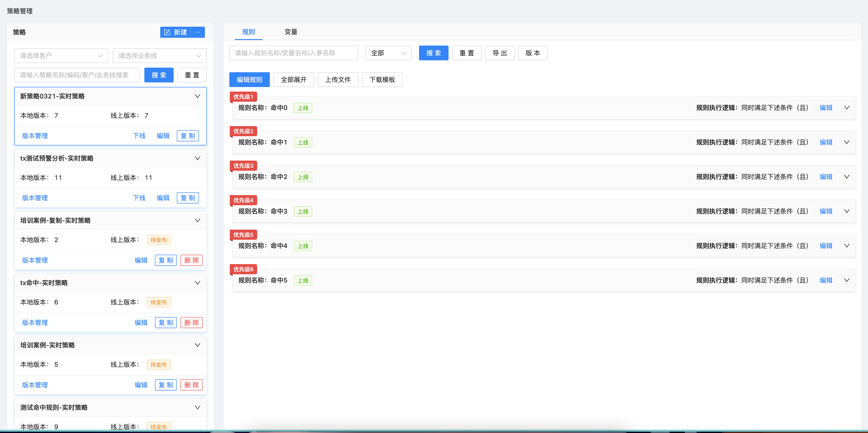The height and width of the screenshot is (433, 868).
Task: Click 编辑 for rule 命中2
Action: pos(826,177)
